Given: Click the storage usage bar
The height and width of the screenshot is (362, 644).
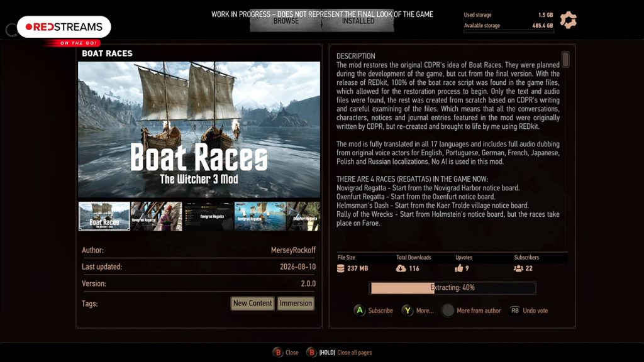Looking at the screenshot, I should [x=508, y=31].
